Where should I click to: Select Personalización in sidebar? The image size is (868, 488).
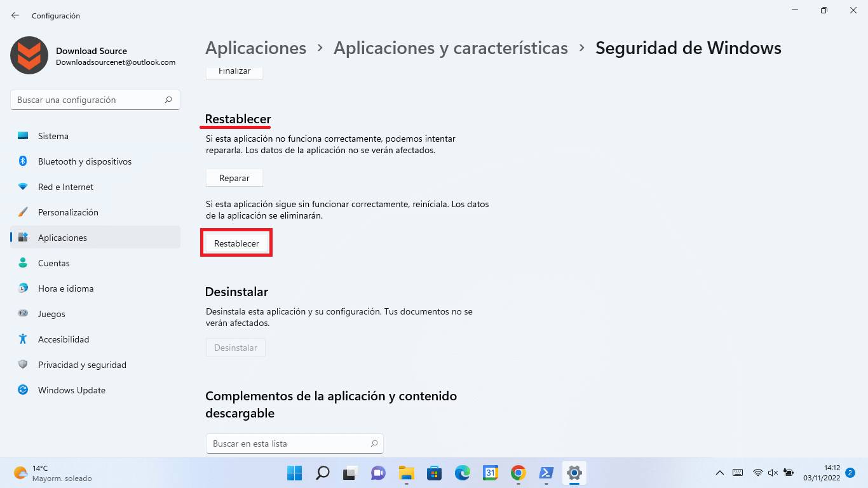[95, 212]
